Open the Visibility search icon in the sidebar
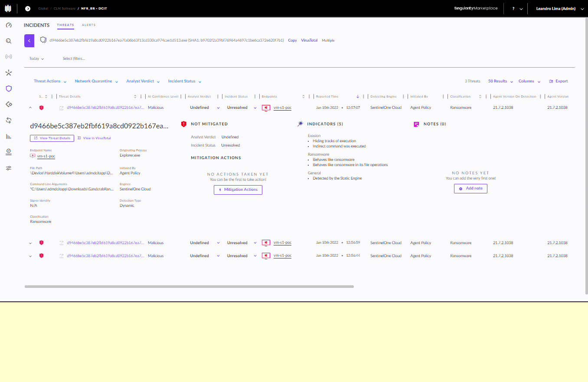Viewport: 588px width, 382px height. tap(9, 41)
